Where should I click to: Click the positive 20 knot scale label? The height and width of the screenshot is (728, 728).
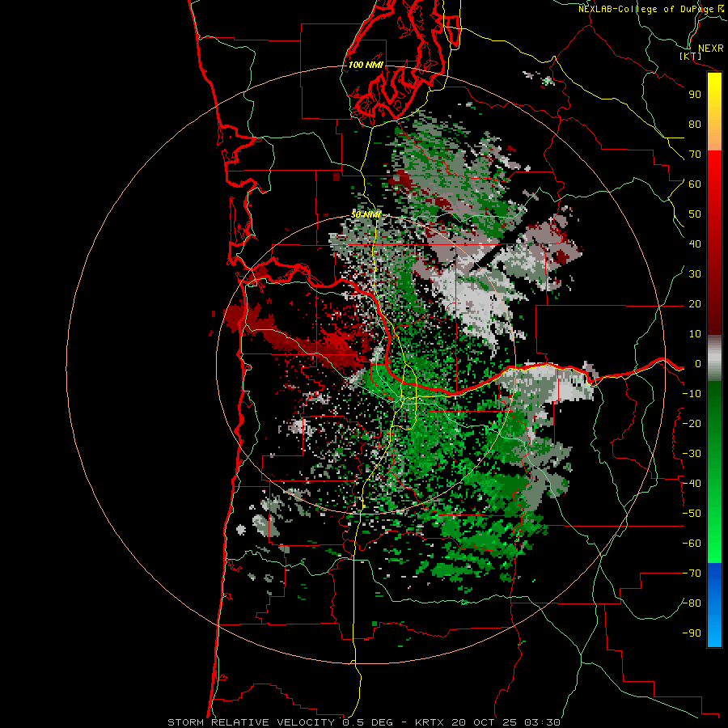point(695,304)
